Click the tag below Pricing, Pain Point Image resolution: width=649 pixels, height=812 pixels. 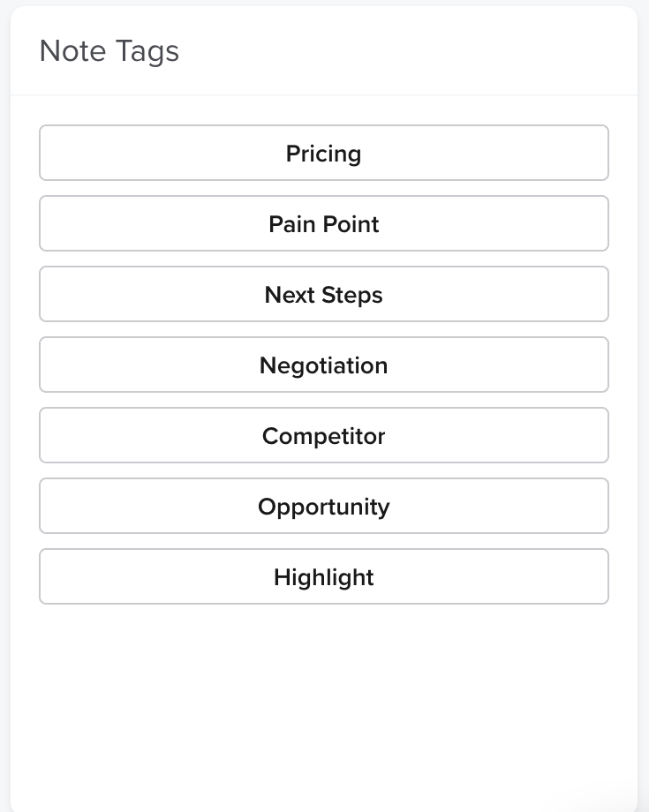pos(324,223)
